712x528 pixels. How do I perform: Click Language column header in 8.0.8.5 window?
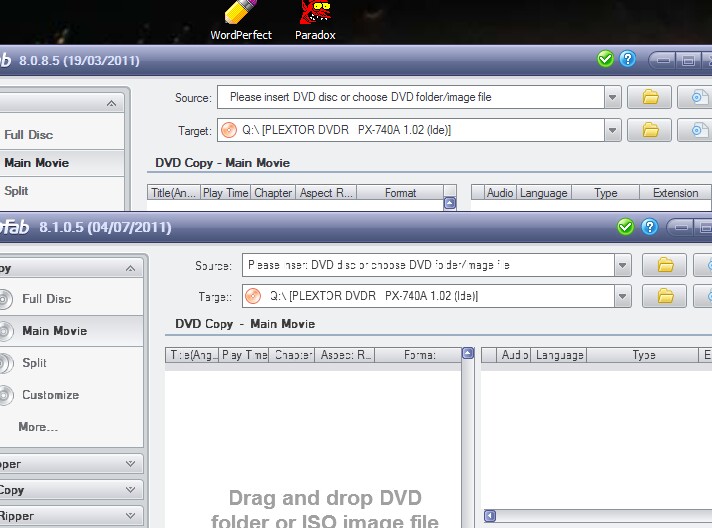544,193
